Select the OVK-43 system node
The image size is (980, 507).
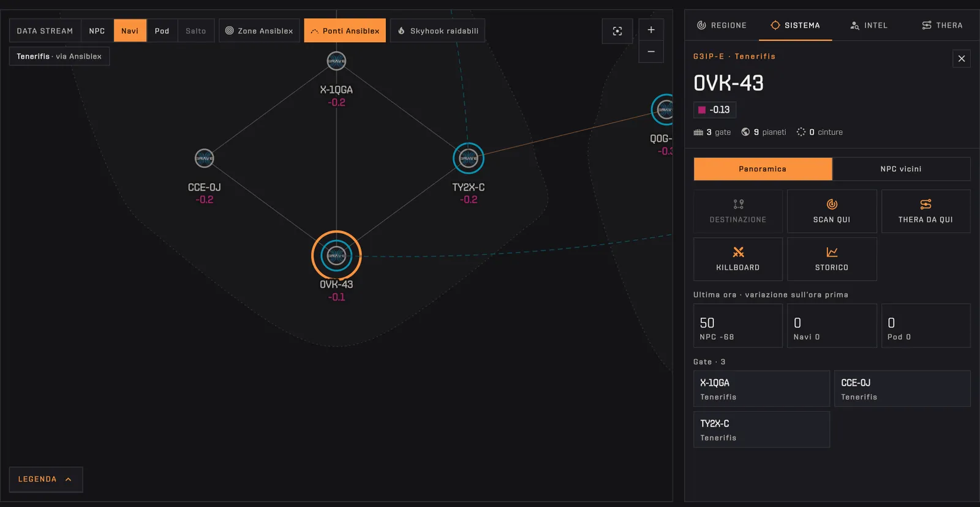pyautogui.click(x=336, y=255)
